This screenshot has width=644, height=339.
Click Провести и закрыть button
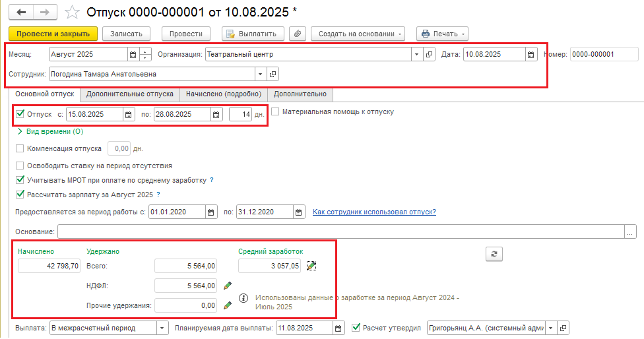coord(53,34)
